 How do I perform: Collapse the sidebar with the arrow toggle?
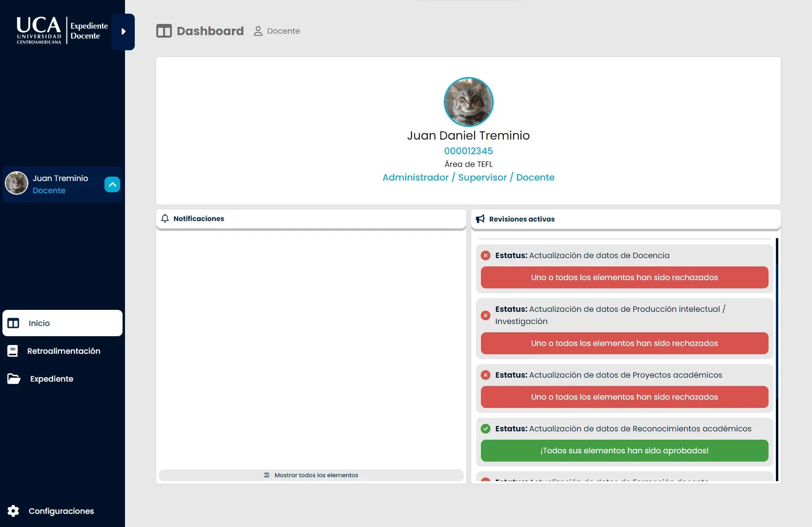pyautogui.click(x=123, y=32)
